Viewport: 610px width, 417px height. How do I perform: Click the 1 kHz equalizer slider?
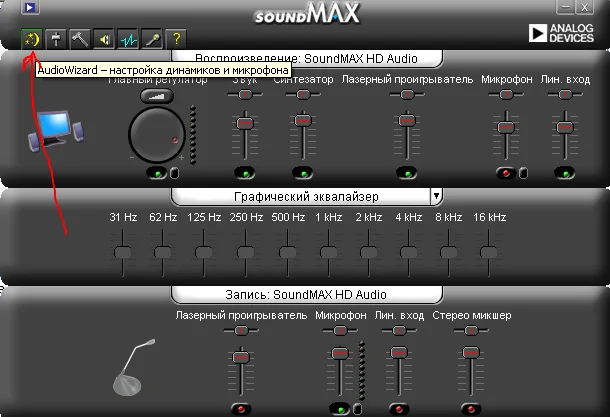tap(328, 252)
